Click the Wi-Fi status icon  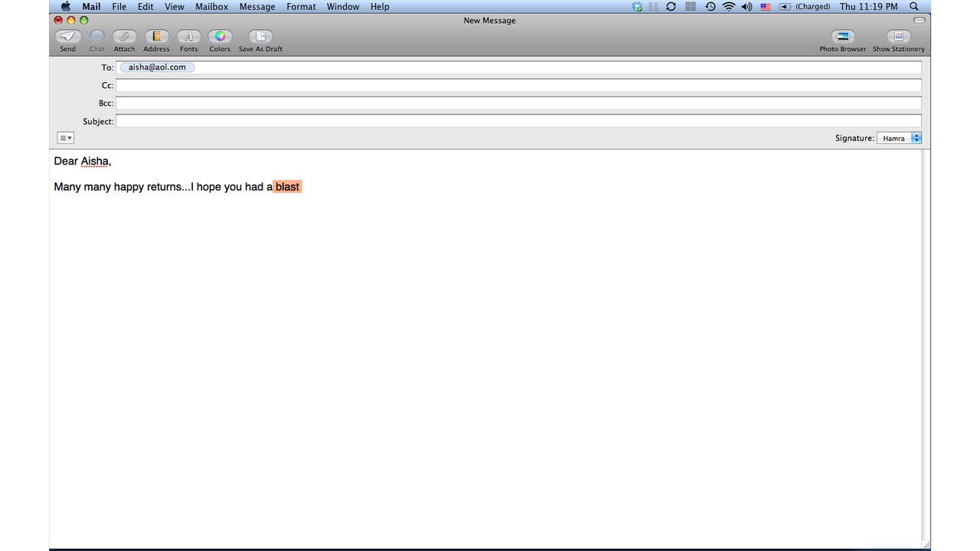pyautogui.click(x=728, y=7)
